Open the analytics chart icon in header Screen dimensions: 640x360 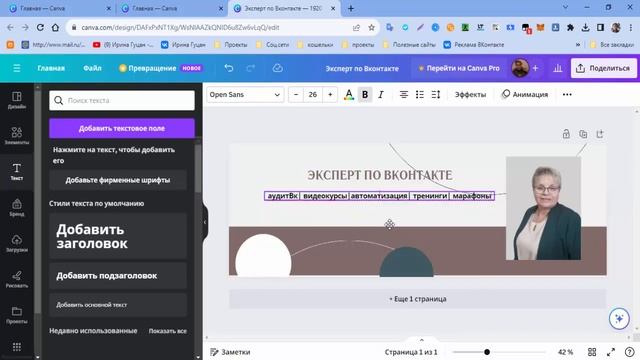558,68
